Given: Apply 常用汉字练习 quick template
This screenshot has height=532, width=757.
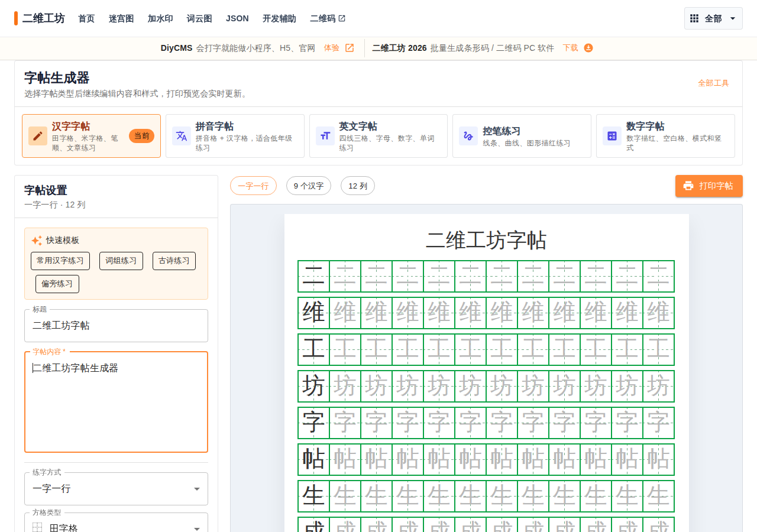Looking at the screenshot, I should click(60, 261).
